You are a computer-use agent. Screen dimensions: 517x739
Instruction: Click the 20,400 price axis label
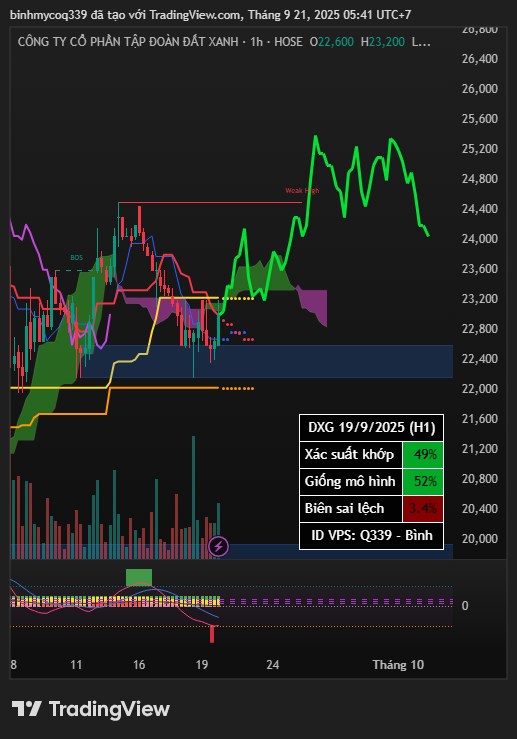click(x=479, y=509)
